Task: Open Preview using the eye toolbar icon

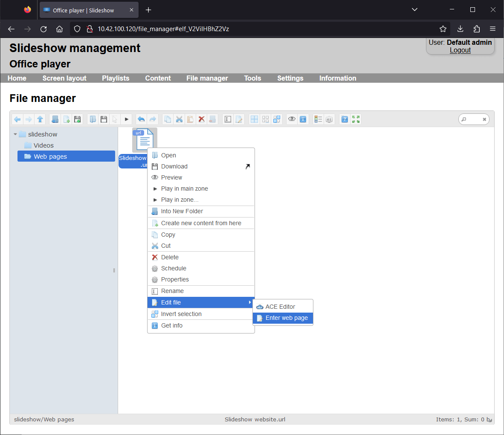Action: [292, 119]
